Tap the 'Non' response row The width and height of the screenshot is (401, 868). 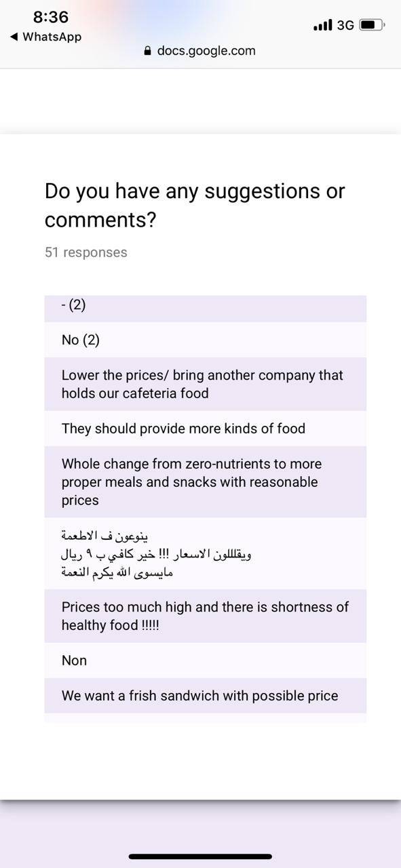click(x=206, y=660)
